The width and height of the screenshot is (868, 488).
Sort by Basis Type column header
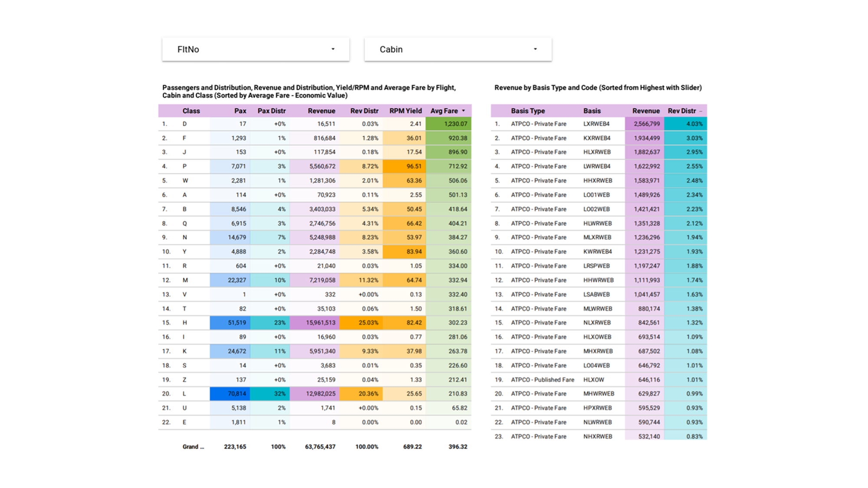pyautogui.click(x=528, y=111)
